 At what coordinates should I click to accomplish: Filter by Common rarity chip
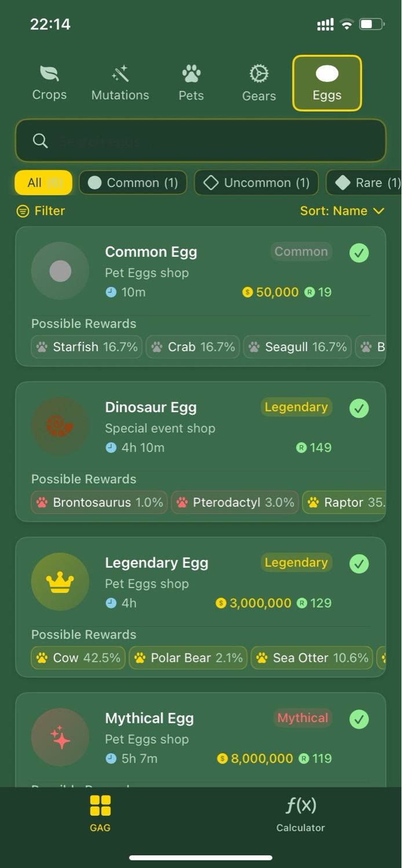coord(133,183)
